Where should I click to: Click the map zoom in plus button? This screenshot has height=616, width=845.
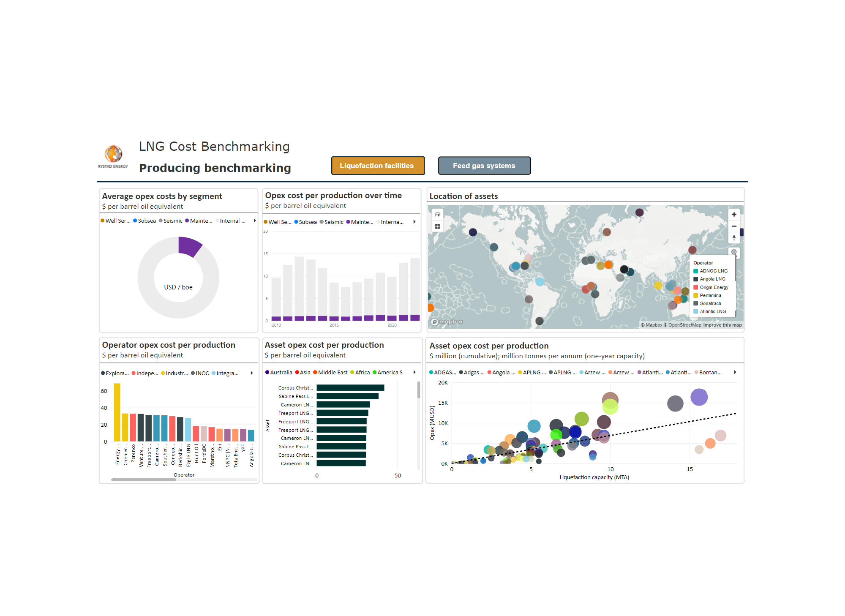734,215
